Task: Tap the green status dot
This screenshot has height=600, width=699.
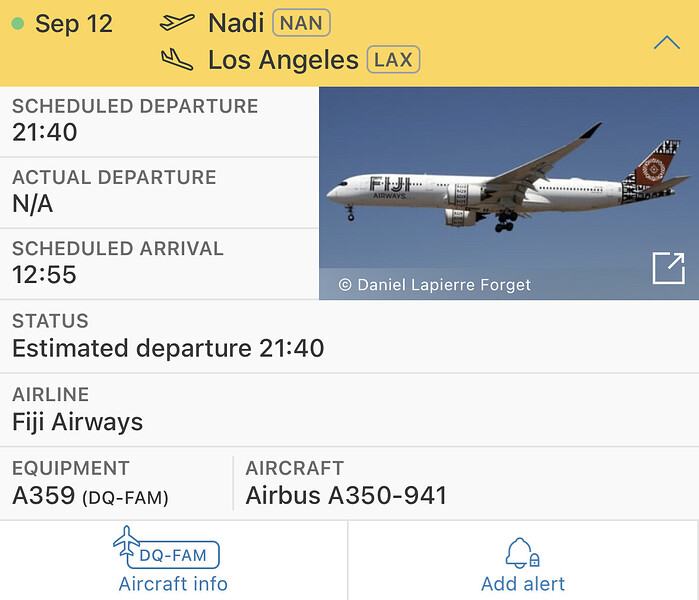Action: click(x=18, y=23)
